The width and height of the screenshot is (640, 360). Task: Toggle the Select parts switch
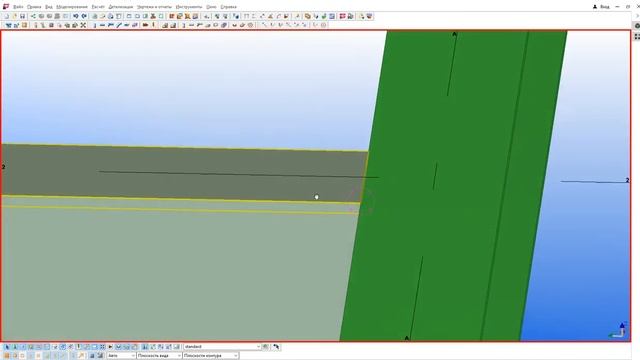[x=23, y=347]
